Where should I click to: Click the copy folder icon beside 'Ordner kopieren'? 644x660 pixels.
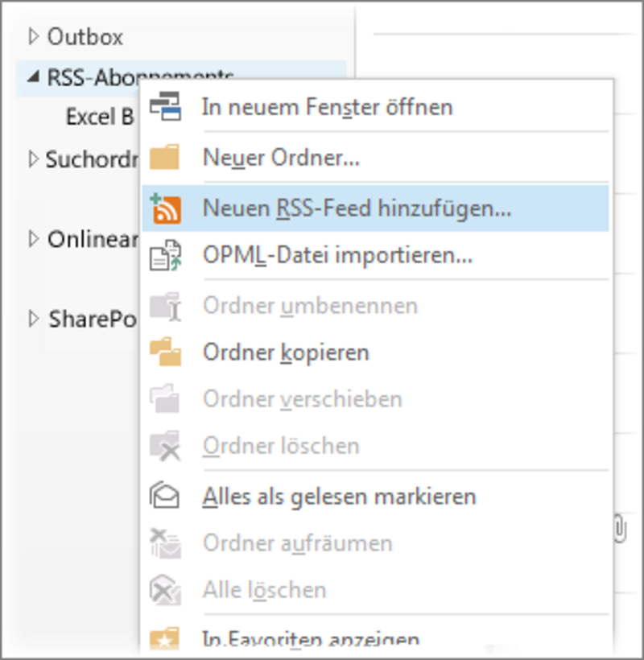pos(165,352)
